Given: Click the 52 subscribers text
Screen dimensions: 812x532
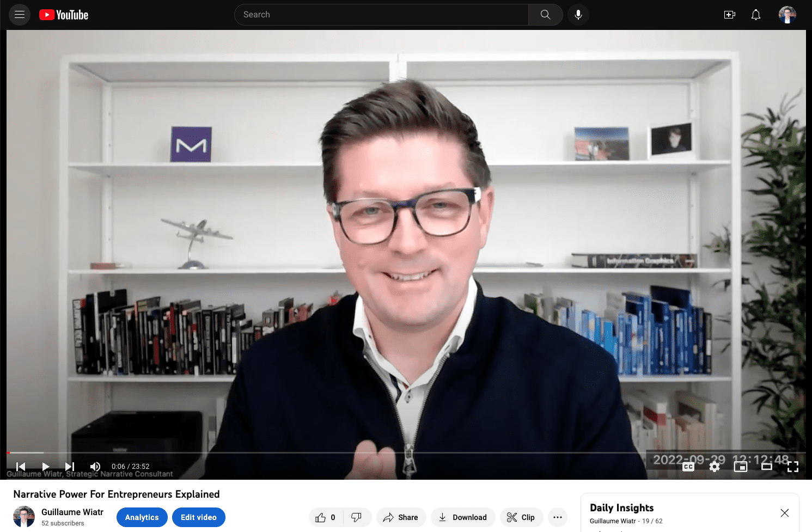Looking at the screenshot, I should (63, 523).
